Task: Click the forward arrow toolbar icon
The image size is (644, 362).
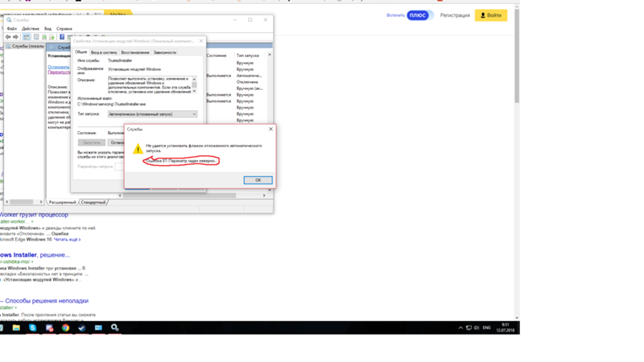Action: pos(15,37)
